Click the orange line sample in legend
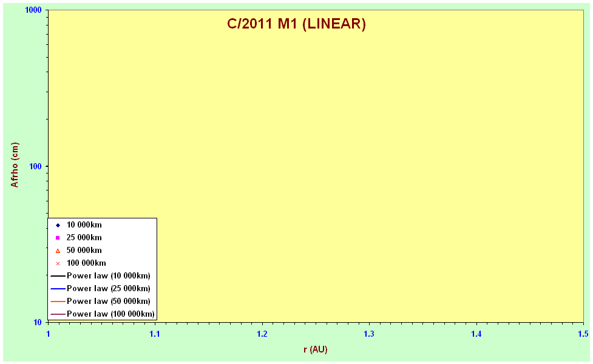The width and height of the screenshot is (593, 364). click(x=58, y=302)
